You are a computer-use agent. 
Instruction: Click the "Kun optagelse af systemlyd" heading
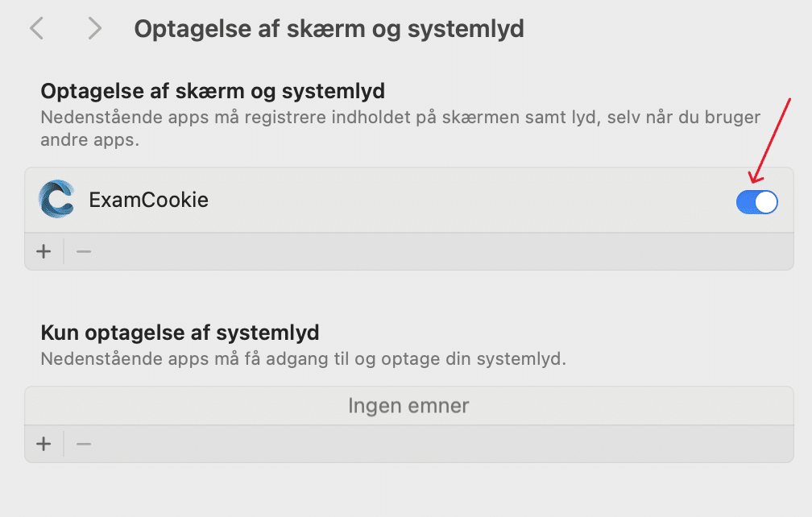(x=180, y=332)
